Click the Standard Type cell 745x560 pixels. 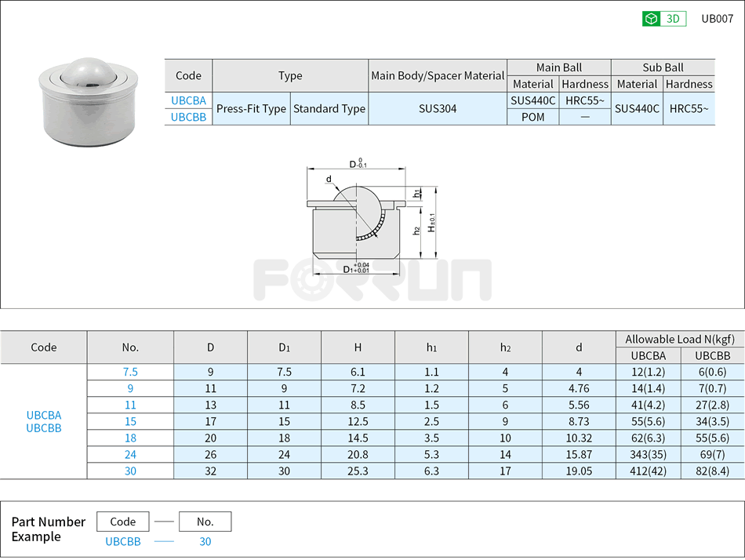click(x=329, y=108)
